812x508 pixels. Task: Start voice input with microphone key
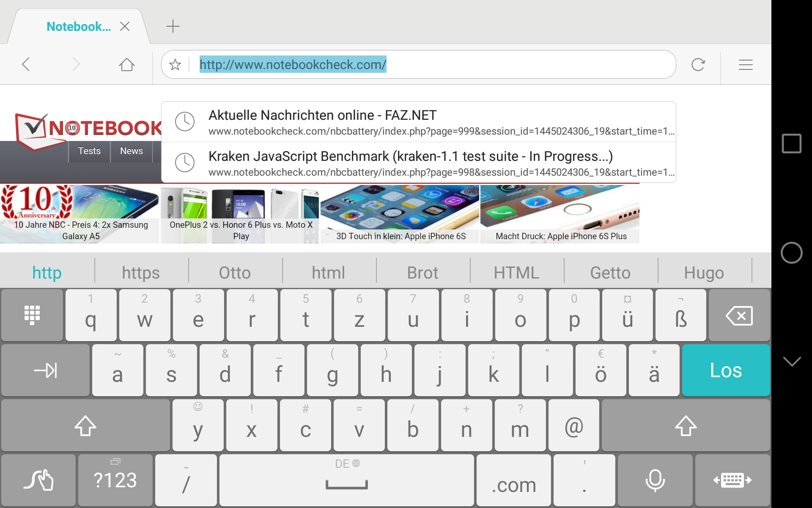coord(655,480)
